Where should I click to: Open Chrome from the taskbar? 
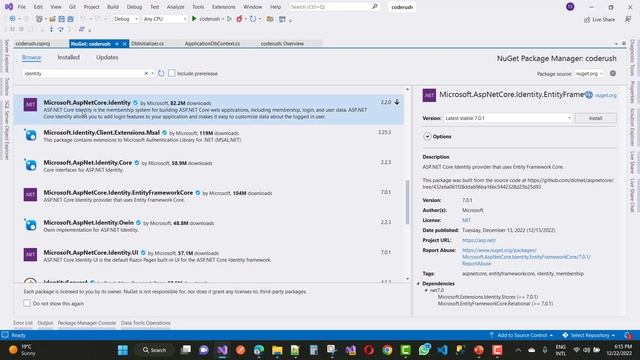tap(387, 350)
